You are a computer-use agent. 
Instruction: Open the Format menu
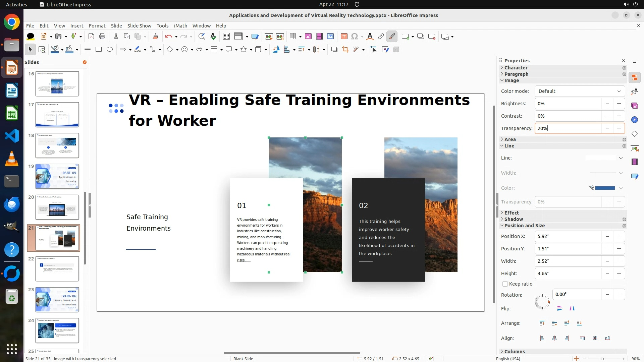click(97, 26)
